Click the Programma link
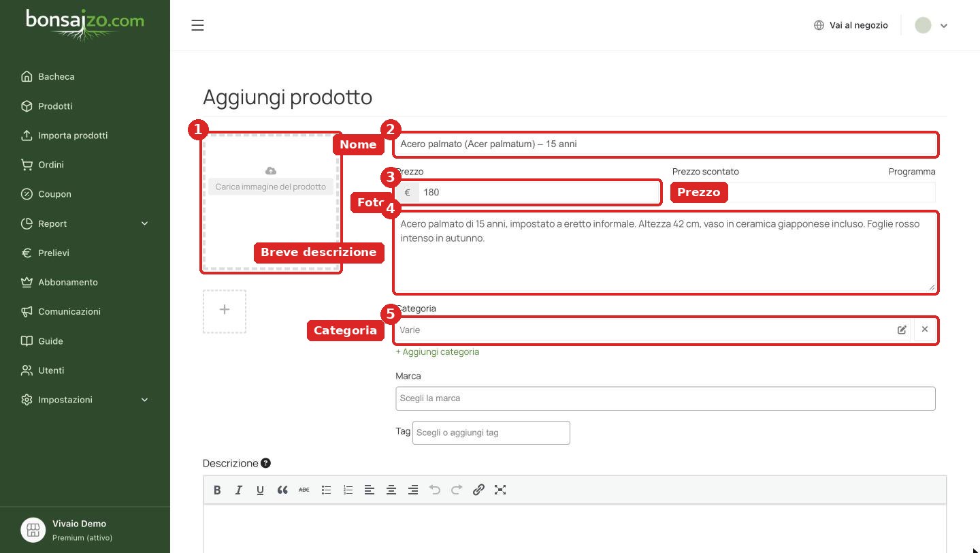The image size is (980, 553). 912,172
